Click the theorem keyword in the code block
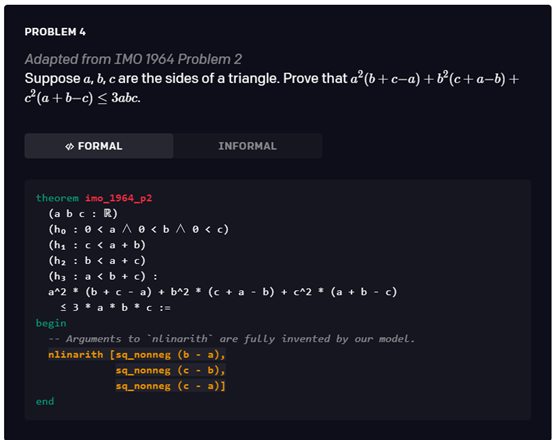Image resolution: width=557 pixels, height=440 pixels. (x=57, y=198)
